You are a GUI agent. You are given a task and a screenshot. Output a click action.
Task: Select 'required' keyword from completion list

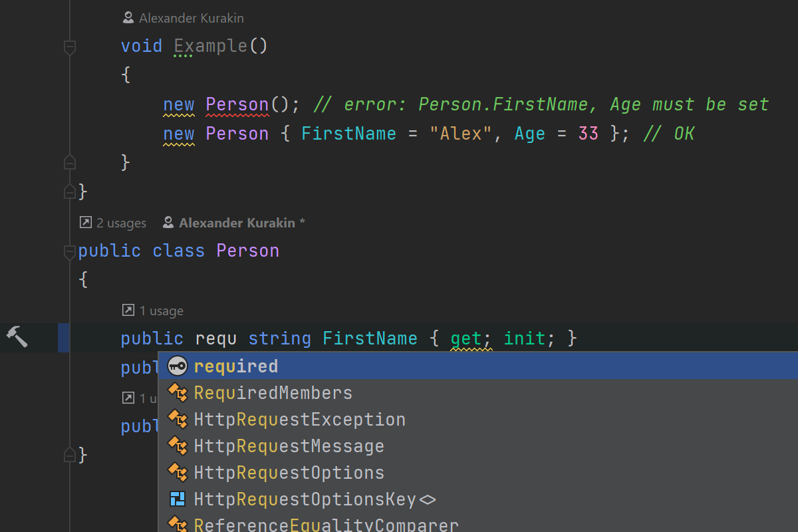pos(236,366)
